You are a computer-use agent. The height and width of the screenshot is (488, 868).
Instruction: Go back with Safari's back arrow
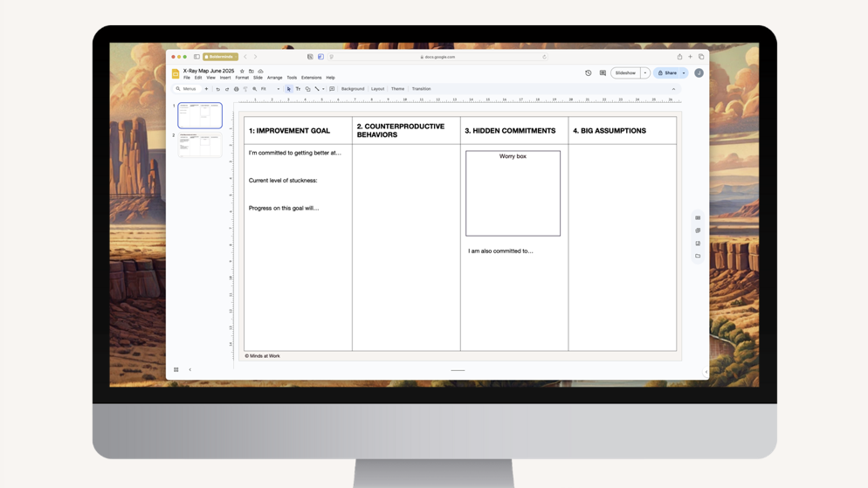(245, 57)
